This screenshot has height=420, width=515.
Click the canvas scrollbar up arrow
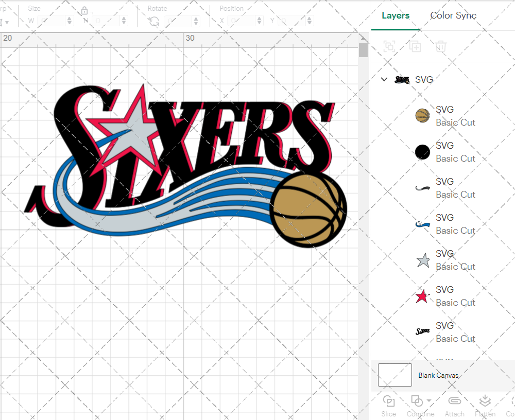(x=363, y=38)
